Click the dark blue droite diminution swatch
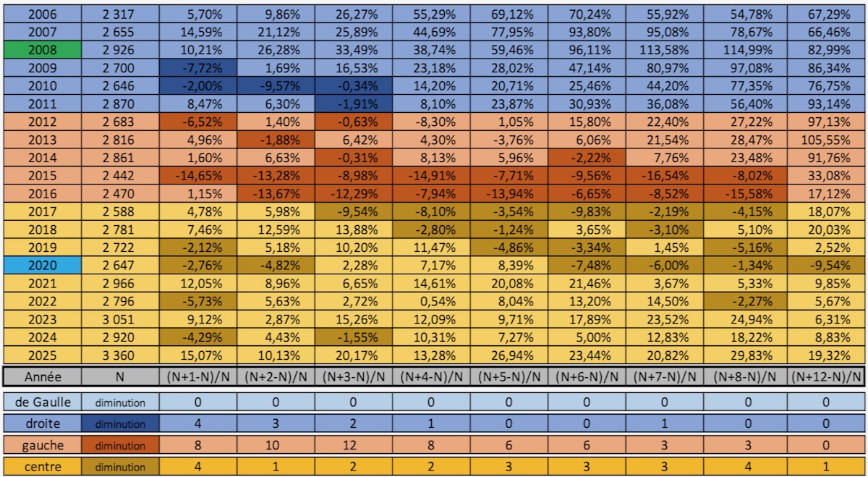 click(120, 424)
